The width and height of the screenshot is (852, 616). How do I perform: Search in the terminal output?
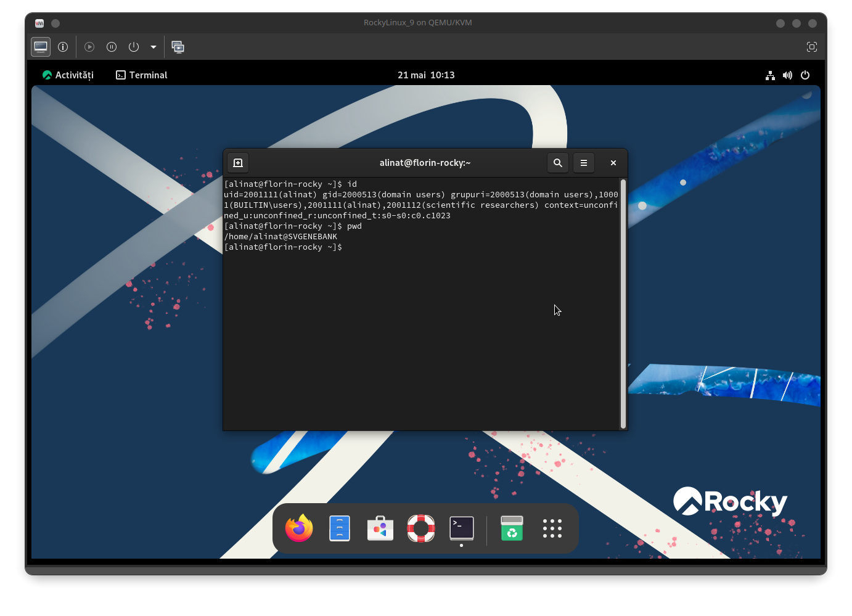click(558, 163)
